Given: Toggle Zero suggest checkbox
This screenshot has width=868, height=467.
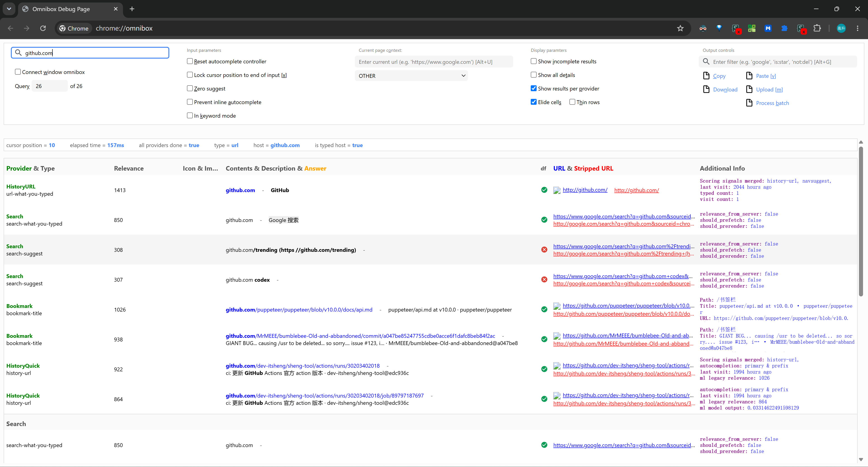Looking at the screenshot, I should tap(190, 88).
